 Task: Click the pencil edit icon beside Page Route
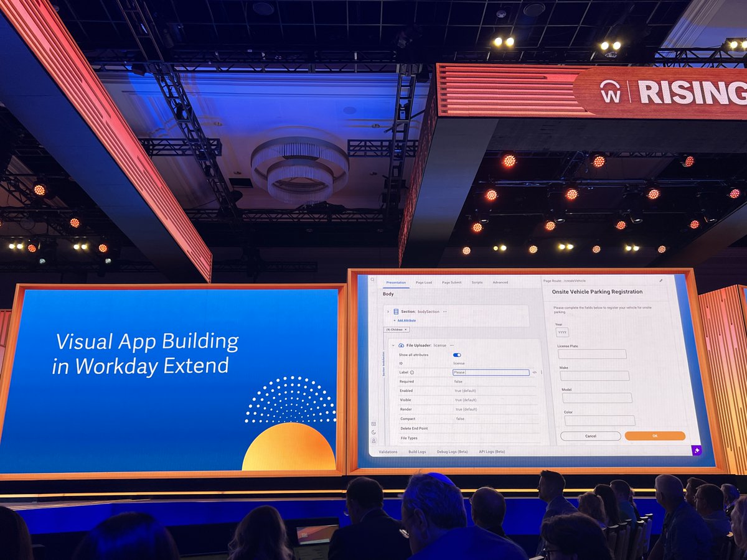661,281
